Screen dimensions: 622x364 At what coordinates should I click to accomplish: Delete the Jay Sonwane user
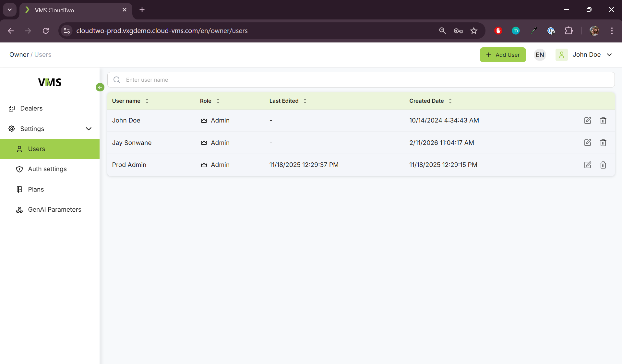click(x=603, y=143)
